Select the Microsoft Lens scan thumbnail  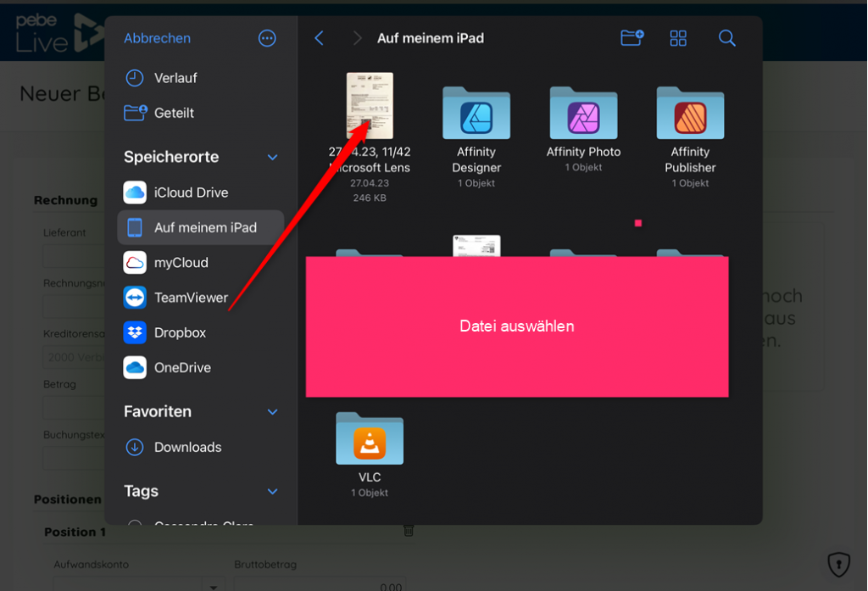tap(370, 105)
